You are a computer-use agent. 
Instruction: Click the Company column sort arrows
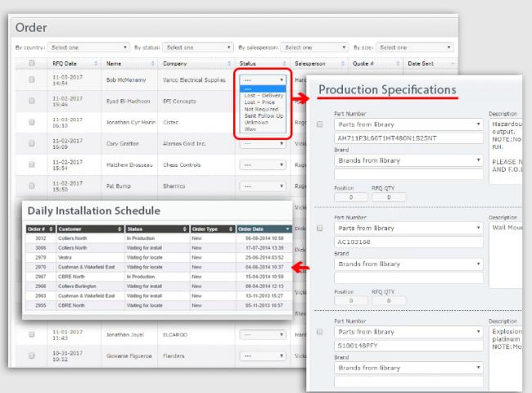point(229,64)
